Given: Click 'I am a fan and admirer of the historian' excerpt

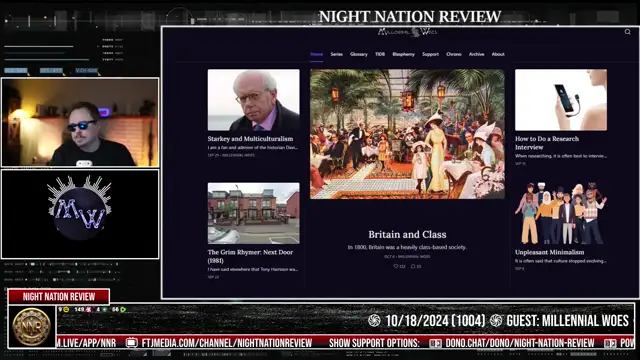Looking at the screenshot, I should (x=253, y=147).
